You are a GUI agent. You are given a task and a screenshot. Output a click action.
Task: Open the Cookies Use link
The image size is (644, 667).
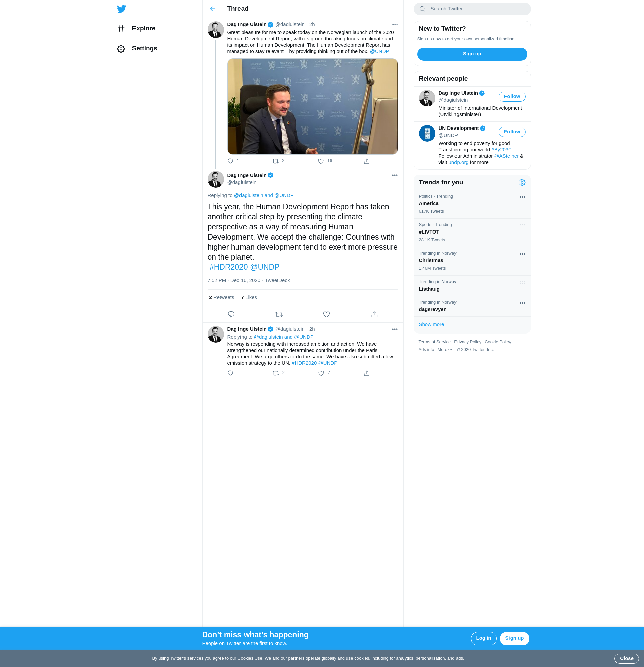250,659
